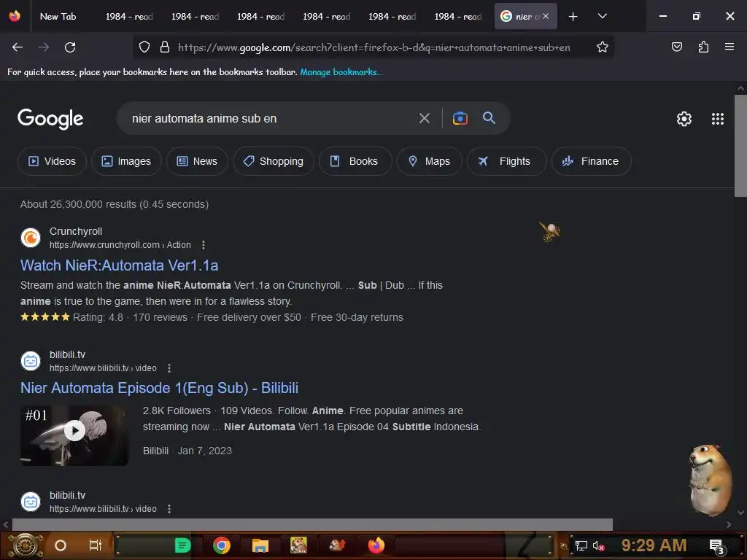The width and height of the screenshot is (747, 560).
Task: Open a new tab with plus
Action: click(x=573, y=17)
